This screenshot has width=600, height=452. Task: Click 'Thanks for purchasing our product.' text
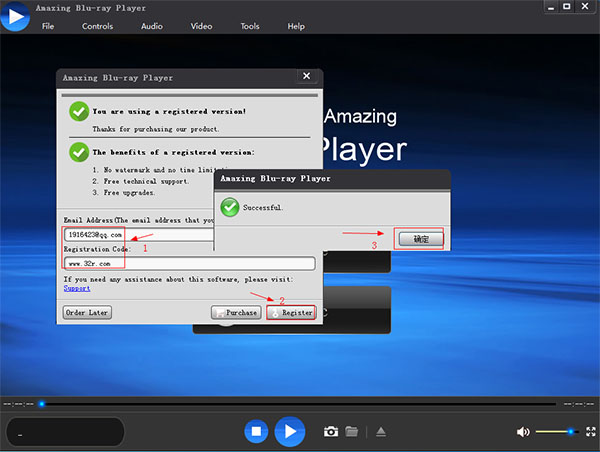(156, 129)
